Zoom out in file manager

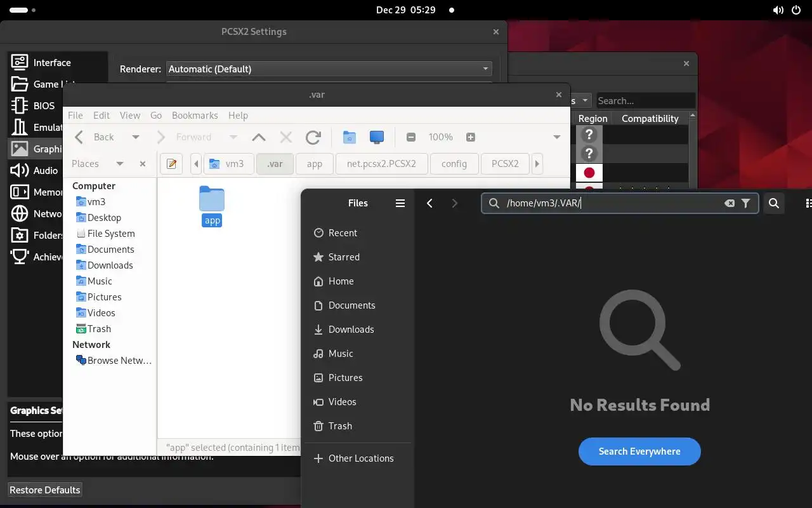tap(411, 137)
